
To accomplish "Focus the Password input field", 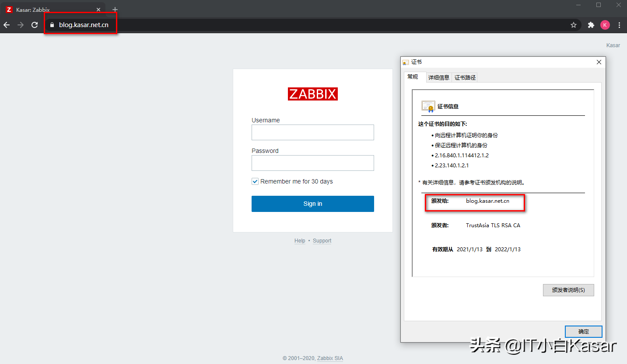I will 312,163.
